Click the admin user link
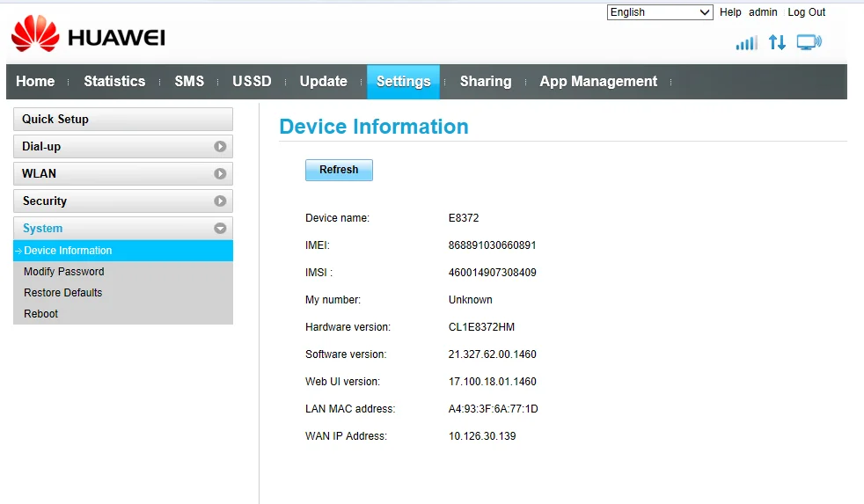Screen dimensions: 864x504 coord(763,12)
